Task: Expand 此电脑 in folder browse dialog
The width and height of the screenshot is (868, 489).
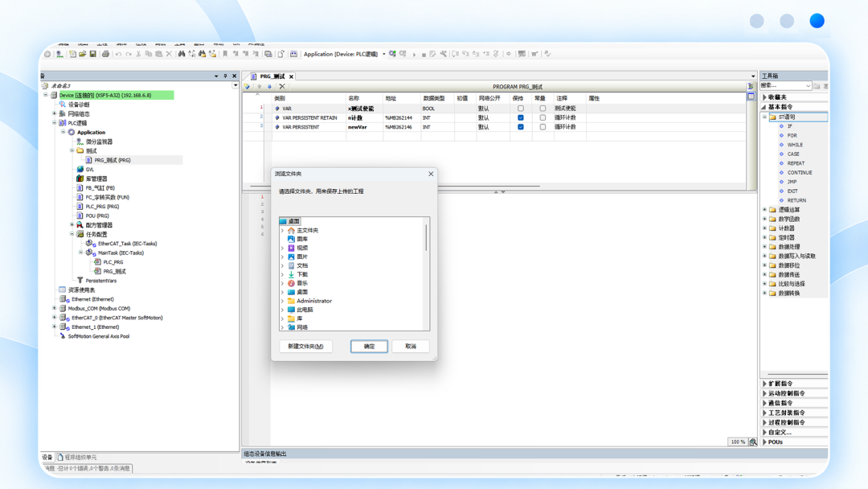Action: tap(283, 310)
